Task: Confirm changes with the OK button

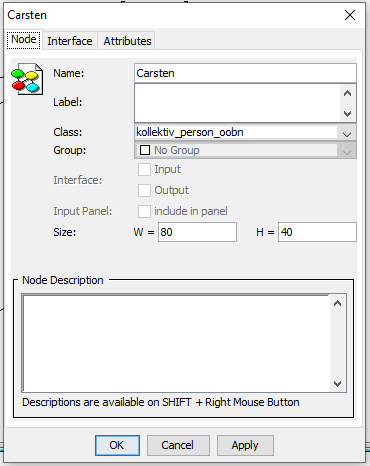Action: click(117, 445)
